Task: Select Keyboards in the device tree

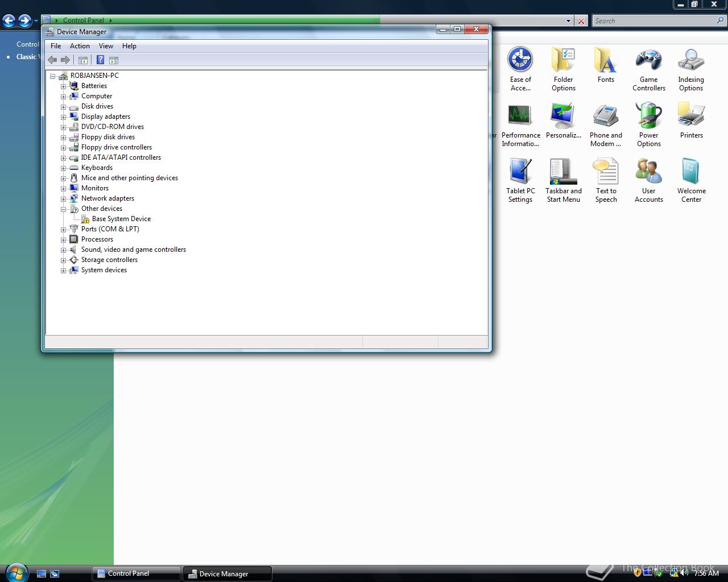Action: [97, 168]
